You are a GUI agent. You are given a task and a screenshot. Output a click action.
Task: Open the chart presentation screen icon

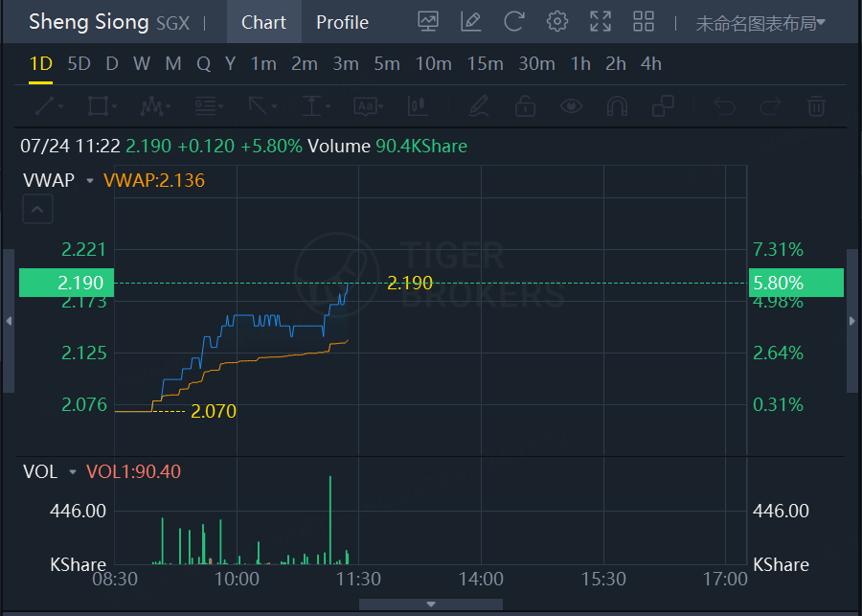click(428, 22)
